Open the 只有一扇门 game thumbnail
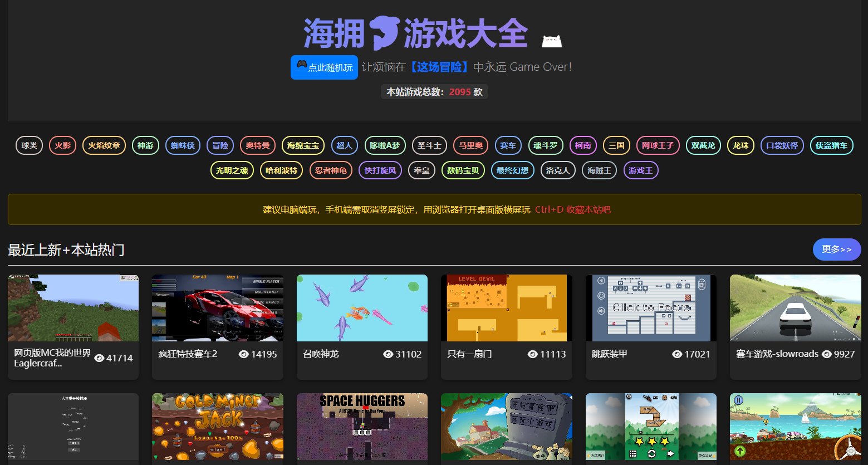This screenshot has height=465, width=868. 506,308
